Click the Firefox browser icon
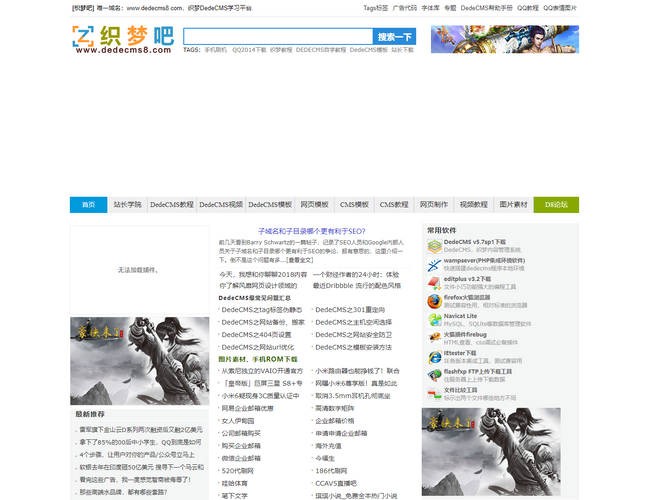Image resolution: width=650 pixels, height=500 pixels. point(433,301)
